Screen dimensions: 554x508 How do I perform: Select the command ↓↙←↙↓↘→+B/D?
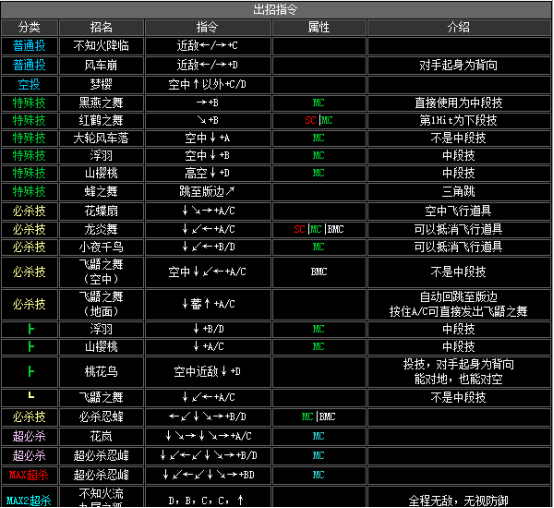click(x=208, y=456)
